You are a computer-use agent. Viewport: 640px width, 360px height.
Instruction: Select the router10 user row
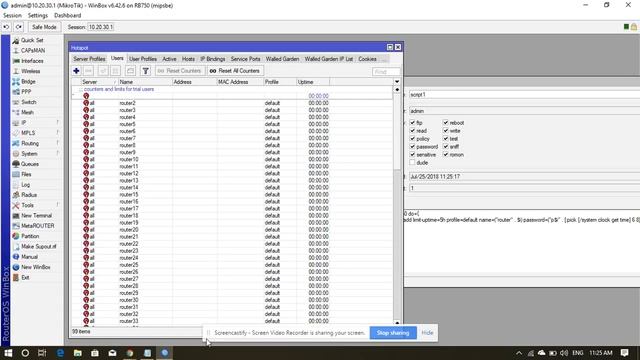233,159
